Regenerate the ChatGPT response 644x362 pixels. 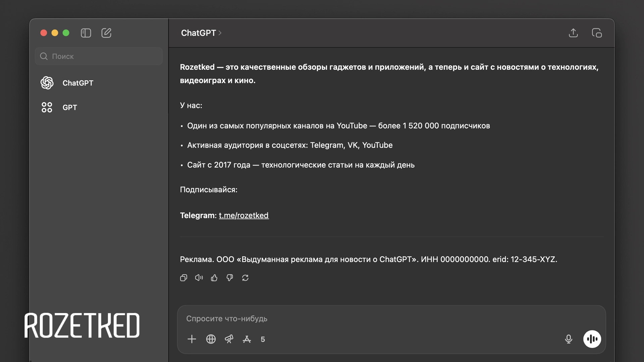(246, 278)
